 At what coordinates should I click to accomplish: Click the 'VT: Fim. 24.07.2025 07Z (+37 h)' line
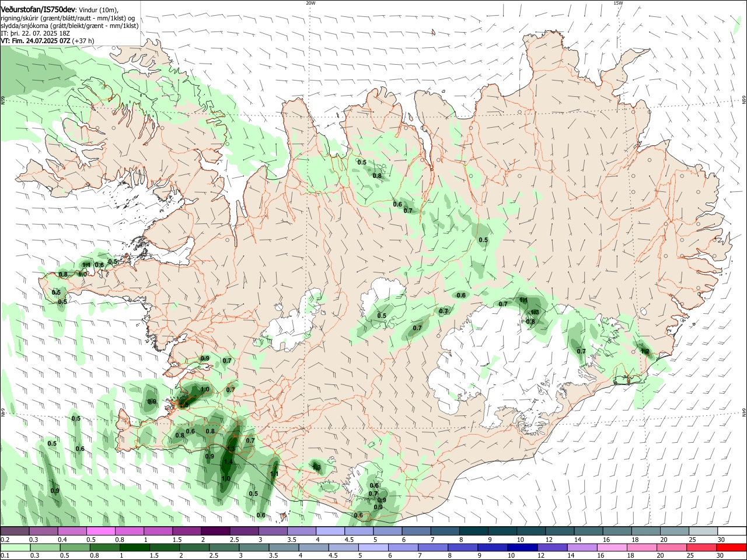click(47, 41)
